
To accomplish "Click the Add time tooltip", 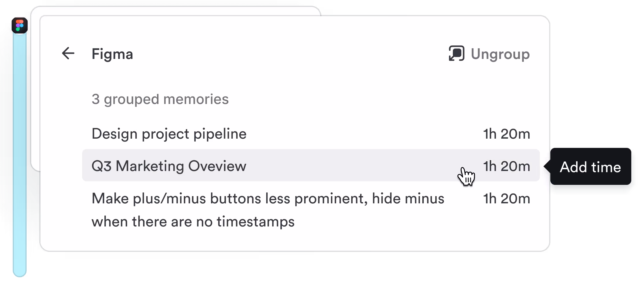I will coord(590,167).
